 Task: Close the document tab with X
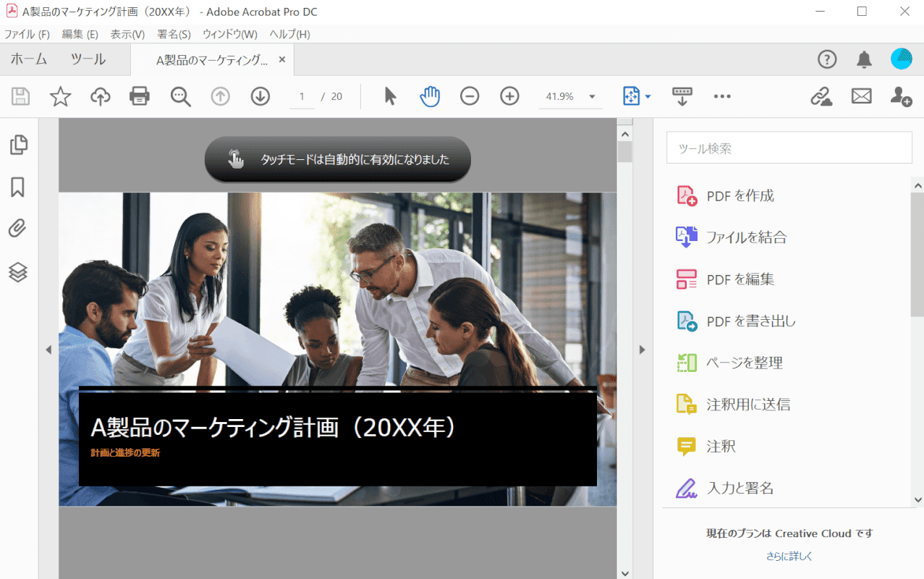tap(282, 59)
